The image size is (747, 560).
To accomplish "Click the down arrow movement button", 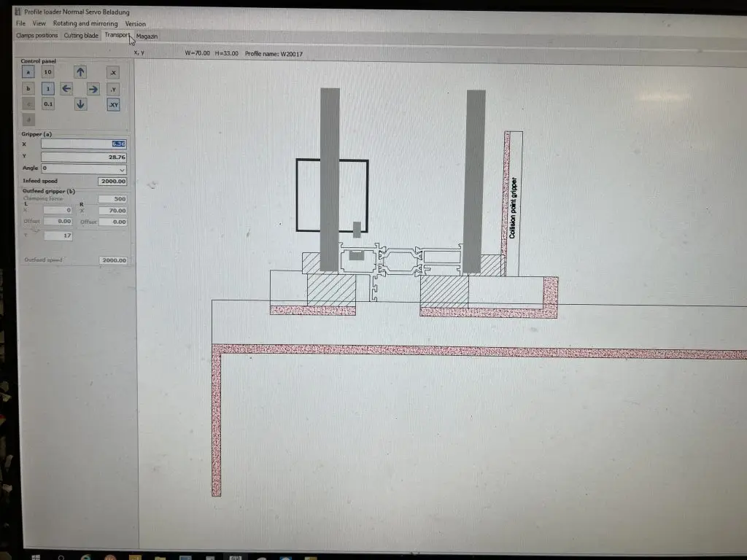I will coord(80,104).
